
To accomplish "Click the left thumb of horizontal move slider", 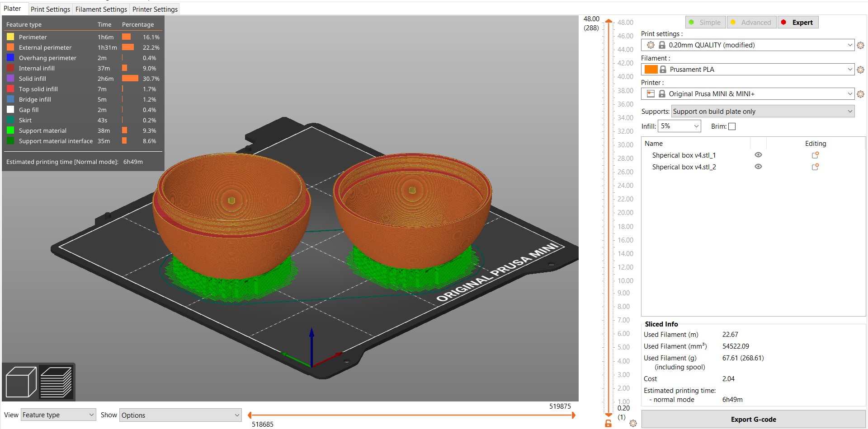I will click(x=250, y=415).
